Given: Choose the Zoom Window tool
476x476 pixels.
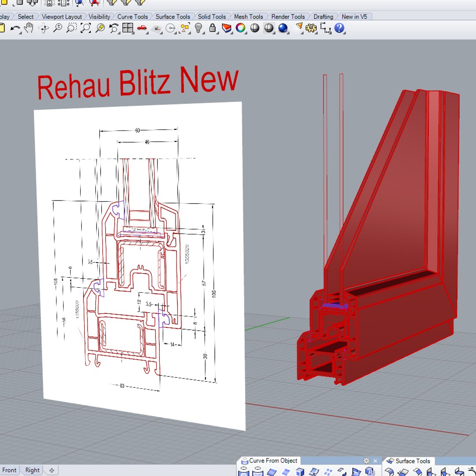Looking at the screenshot, I should [71, 28].
